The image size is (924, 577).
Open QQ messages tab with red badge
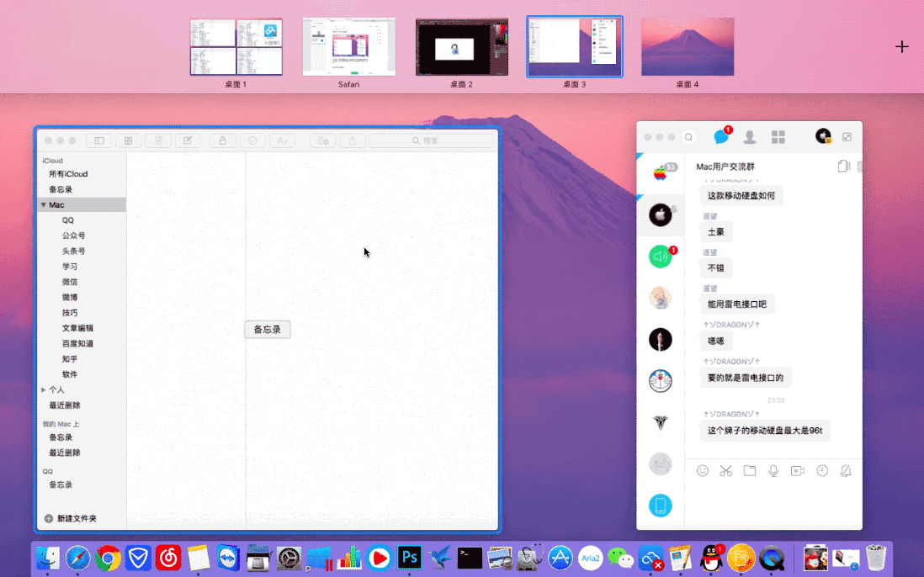point(721,137)
